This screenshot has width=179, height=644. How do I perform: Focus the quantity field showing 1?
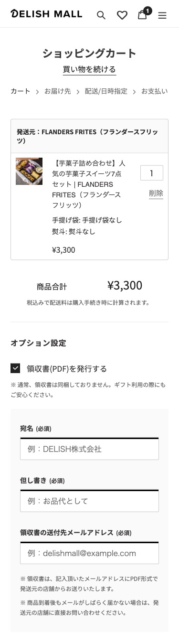152,173
